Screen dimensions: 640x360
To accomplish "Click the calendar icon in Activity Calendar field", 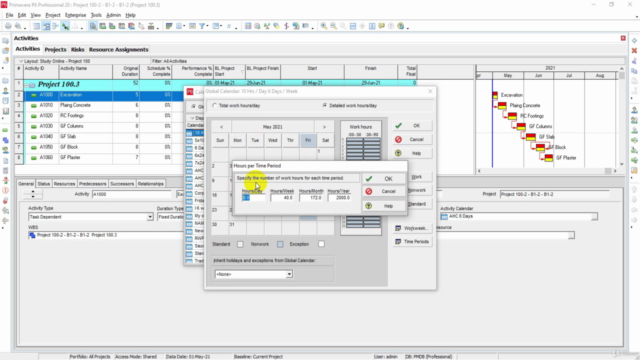I will pyautogui.click(x=444, y=216).
